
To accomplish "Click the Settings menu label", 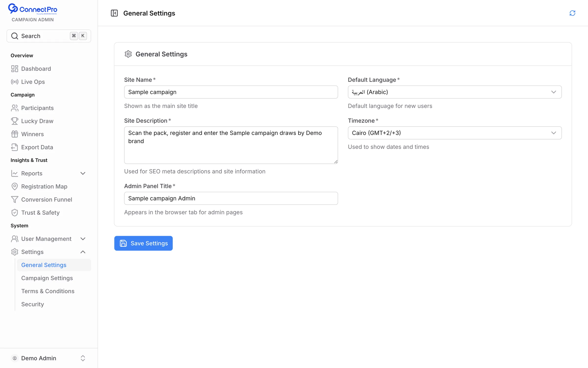I will (x=32, y=252).
